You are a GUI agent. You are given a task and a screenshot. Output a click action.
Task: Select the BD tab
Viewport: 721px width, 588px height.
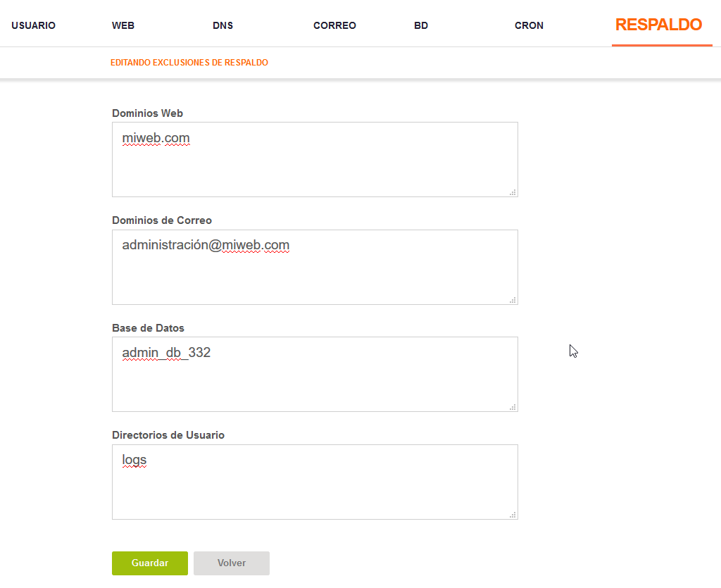click(x=421, y=25)
